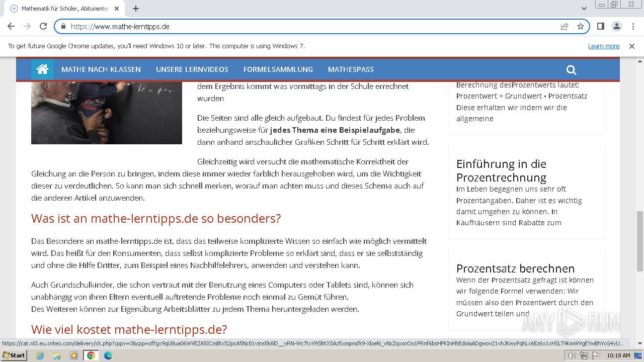The height and width of the screenshot is (362, 644).
Task: Select the Mathematik für Schüler browser tab
Action: coord(64,9)
